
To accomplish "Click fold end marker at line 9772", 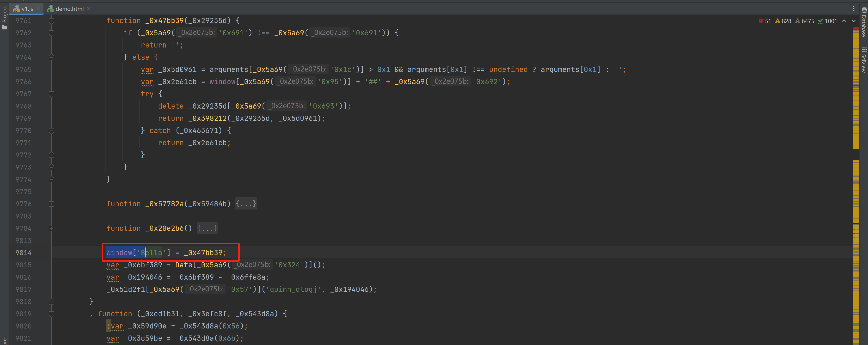I will 52,155.
